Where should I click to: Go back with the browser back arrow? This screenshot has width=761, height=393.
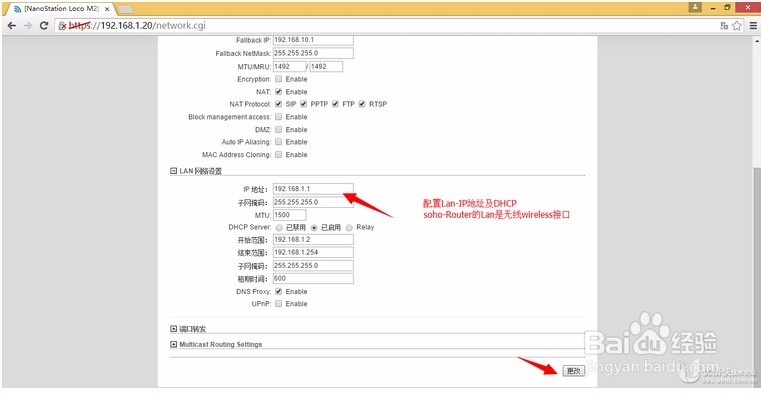pyautogui.click(x=12, y=26)
